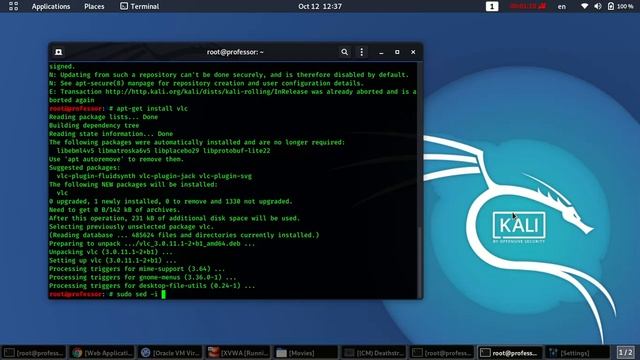Click the Terminal icon in top bar
Image resolution: width=640 pixels, height=360 pixels.
[x=124, y=6]
